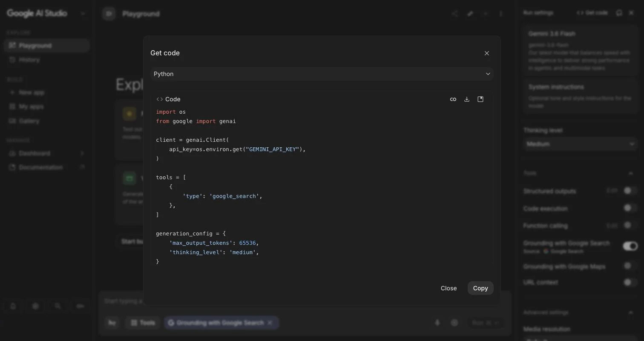Click the bell icon at sidebar bottom
The width and height of the screenshot is (644, 341).
(x=13, y=306)
